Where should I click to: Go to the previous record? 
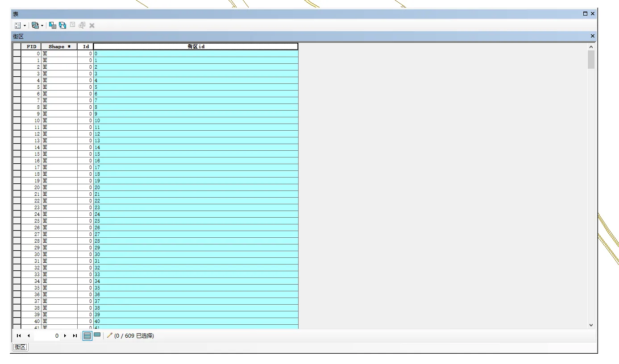pyautogui.click(x=29, y=336)
